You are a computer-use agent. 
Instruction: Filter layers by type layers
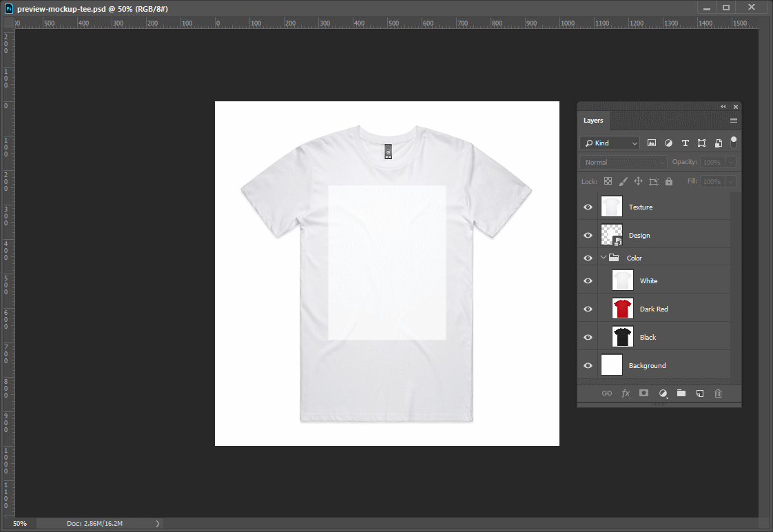pyautogui.click(x=685, y=143)
